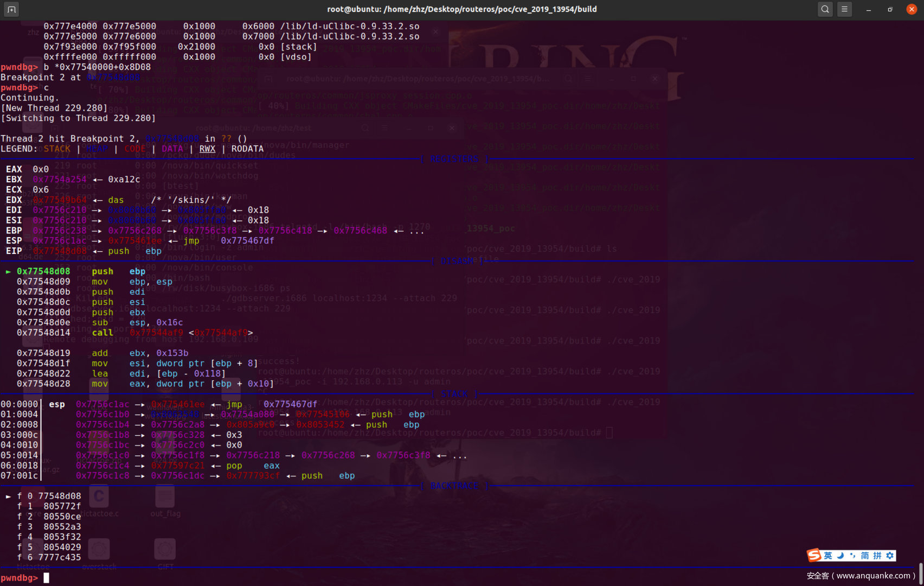Click the Sogou input method S logo
This screenshot has width=924, height=586.
pyautogui.click(x=814, y=555)
